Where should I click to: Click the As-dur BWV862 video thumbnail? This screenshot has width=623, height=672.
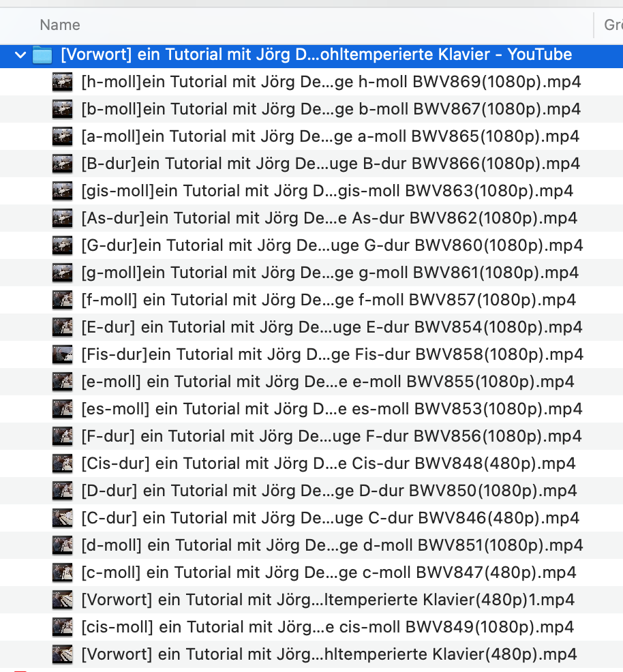tap(63, 218)
